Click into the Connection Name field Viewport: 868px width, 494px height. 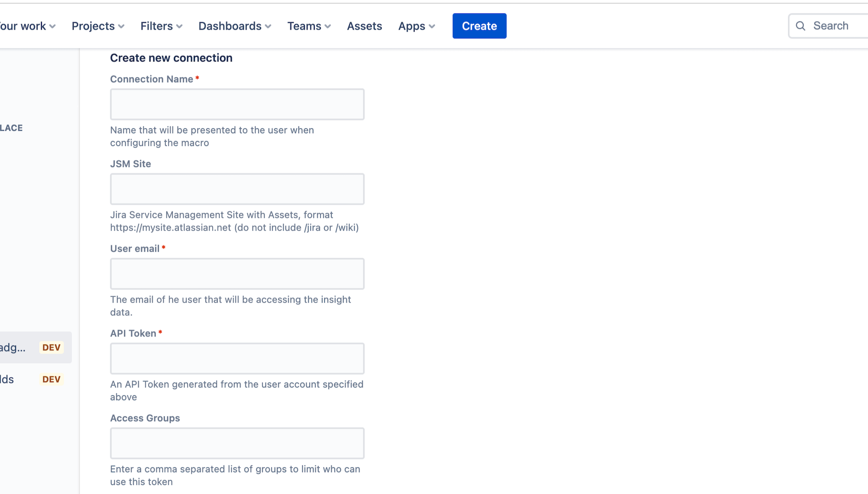(x=237, y=104)
